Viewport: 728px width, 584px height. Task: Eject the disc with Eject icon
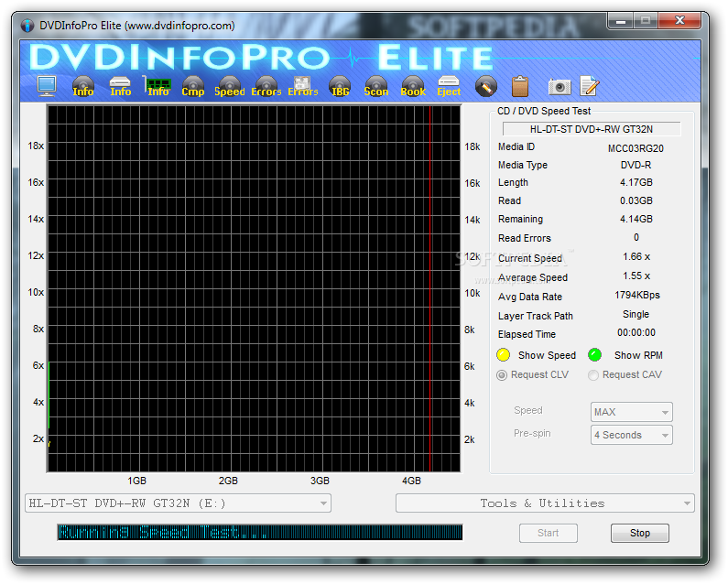tap(449, 86)
